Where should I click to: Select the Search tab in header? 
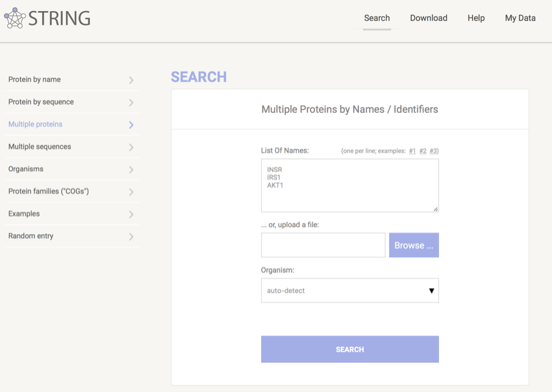[377, 18]
